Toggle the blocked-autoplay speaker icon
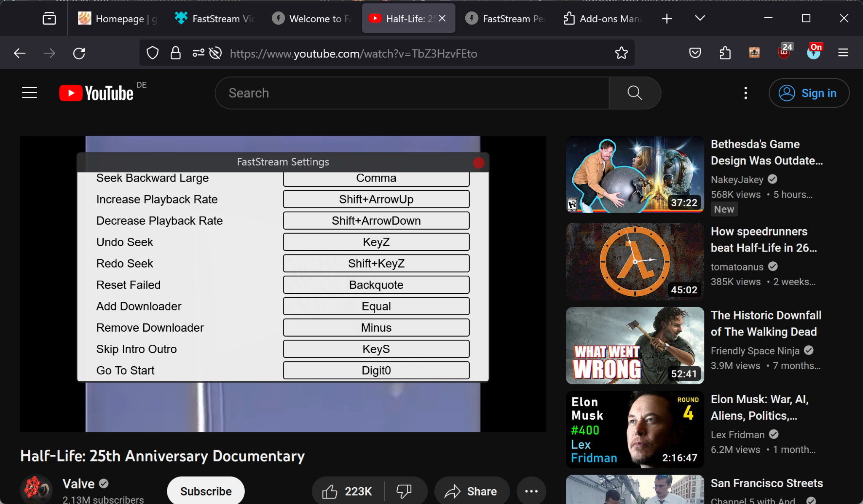The height and width of the screenshot is (504, 863). (215, 53)
